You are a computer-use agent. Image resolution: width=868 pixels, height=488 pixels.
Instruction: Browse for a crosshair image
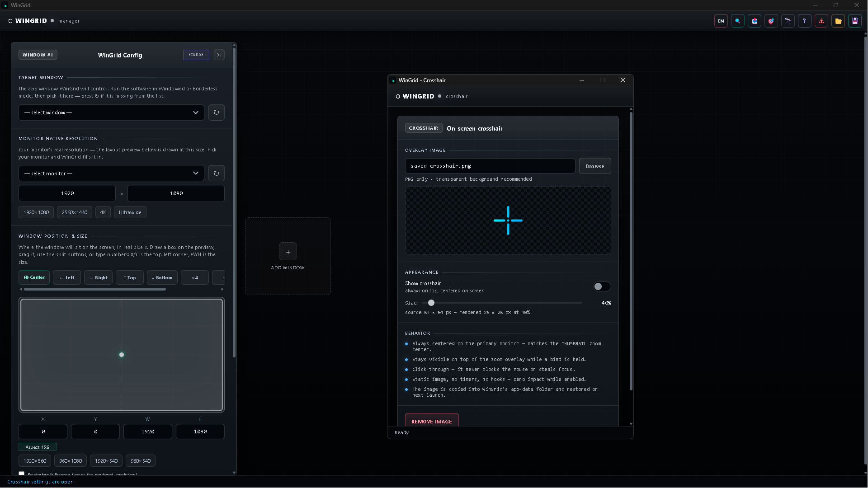(595, 166)
